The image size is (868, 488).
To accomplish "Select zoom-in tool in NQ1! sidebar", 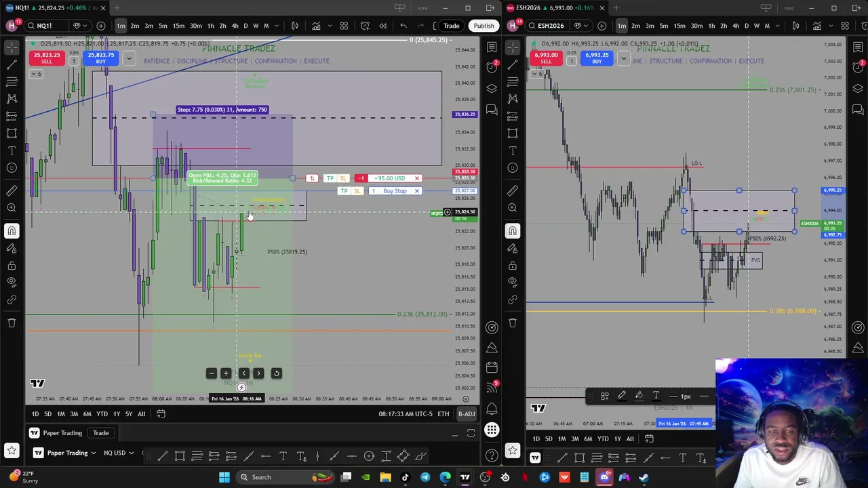I will (12, 208).
